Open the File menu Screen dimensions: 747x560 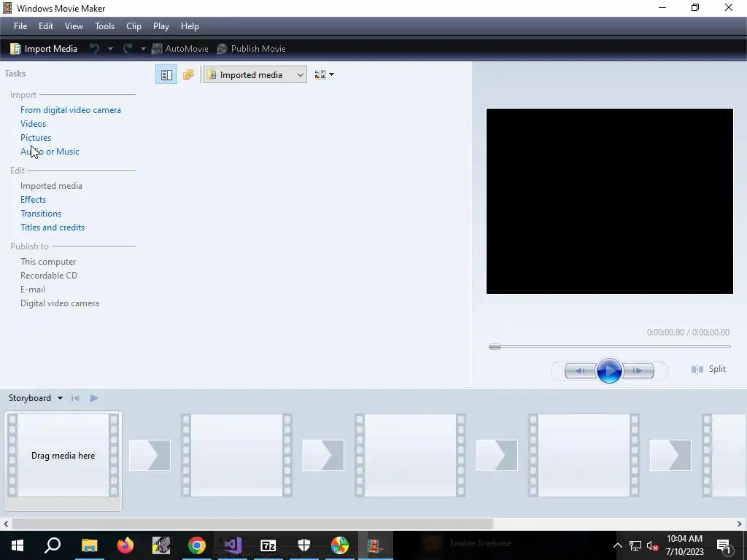coord(20,26)
